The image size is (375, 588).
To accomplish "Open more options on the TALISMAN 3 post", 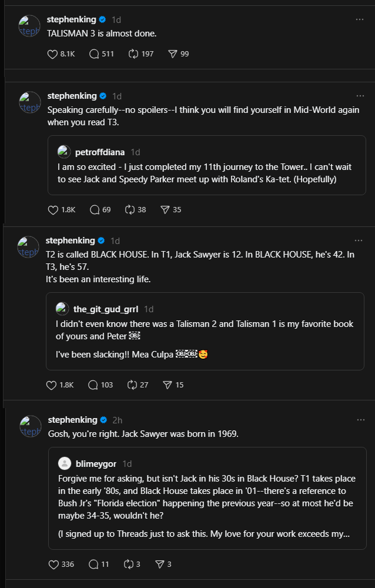I will (x=360, y=19).
